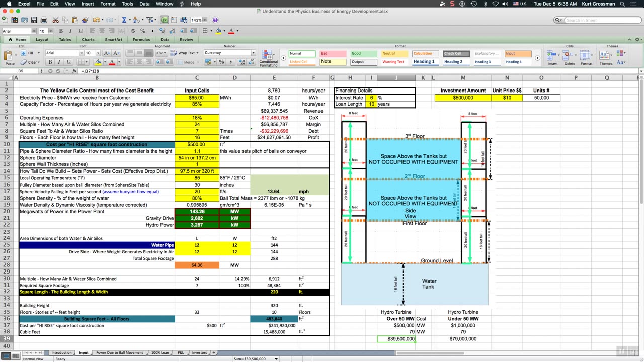Click the Cut scissors icon
The height and width of the screenshot is (362, 644).
tap(55, 20)
